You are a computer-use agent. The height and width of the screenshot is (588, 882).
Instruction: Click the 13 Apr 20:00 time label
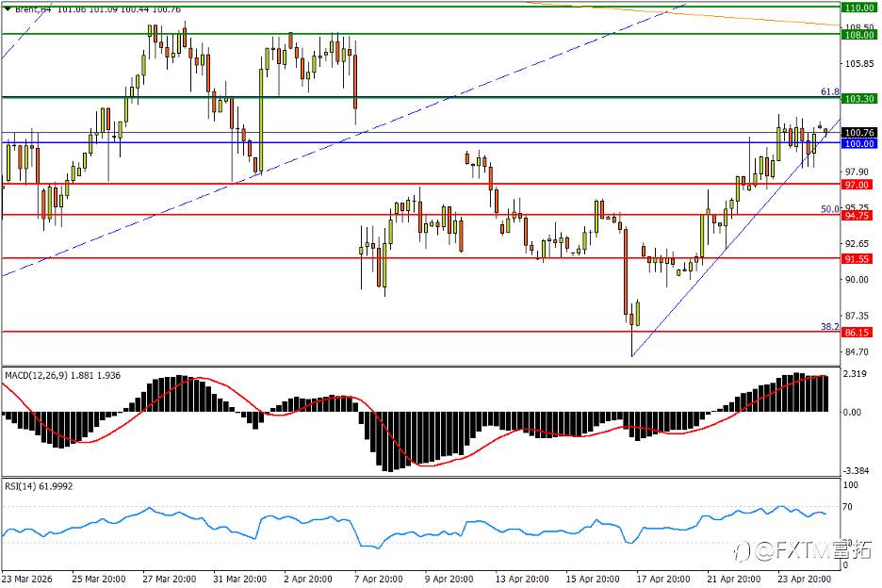522,579
